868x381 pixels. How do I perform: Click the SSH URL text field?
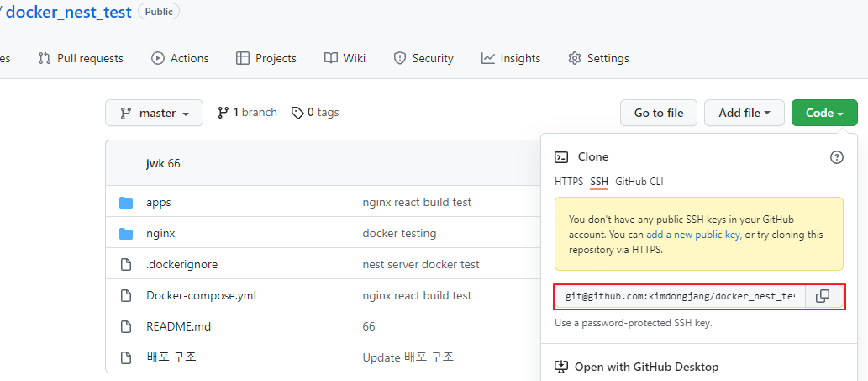[680, 296]
